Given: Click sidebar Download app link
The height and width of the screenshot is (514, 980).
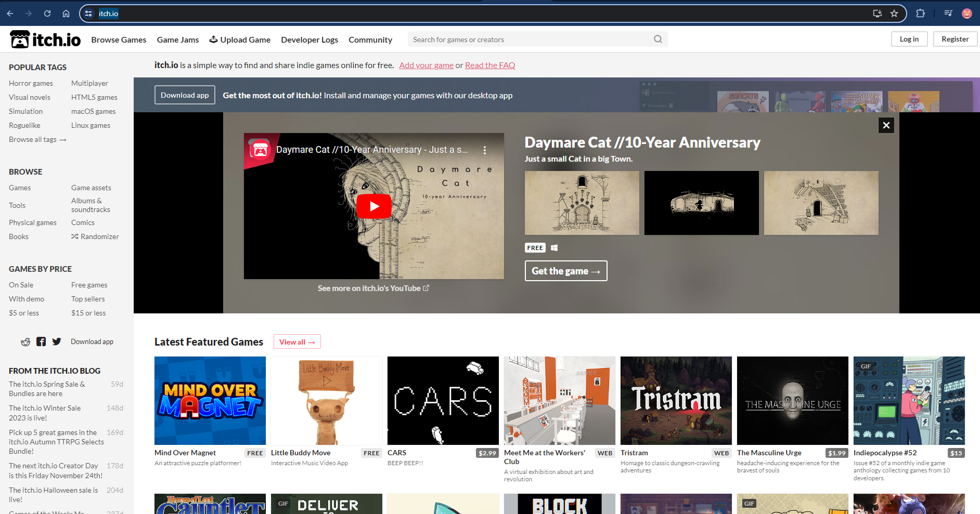Looking at the screenshot, I should coord(92,341).
